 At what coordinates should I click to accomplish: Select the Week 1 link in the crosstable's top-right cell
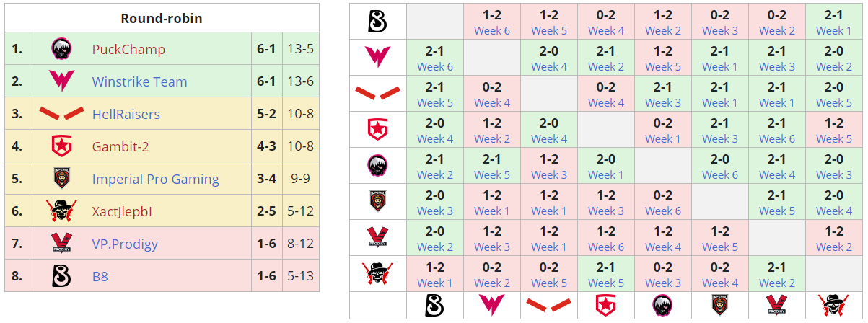[833, 31]
